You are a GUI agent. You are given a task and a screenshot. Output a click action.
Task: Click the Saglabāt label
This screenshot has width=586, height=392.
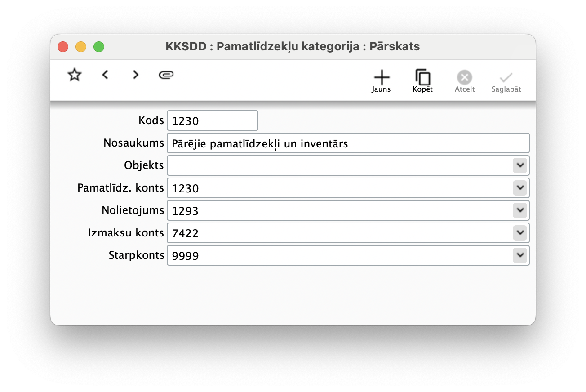[506, 89]
